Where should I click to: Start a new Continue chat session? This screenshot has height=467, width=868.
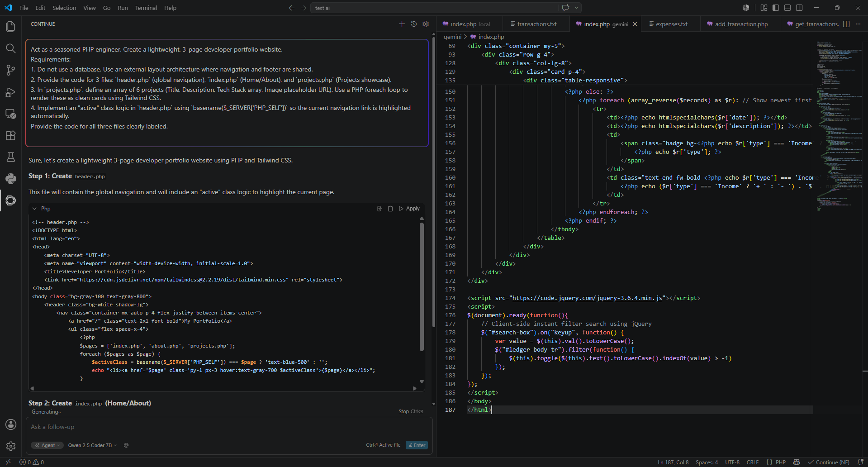coord(402,24)
